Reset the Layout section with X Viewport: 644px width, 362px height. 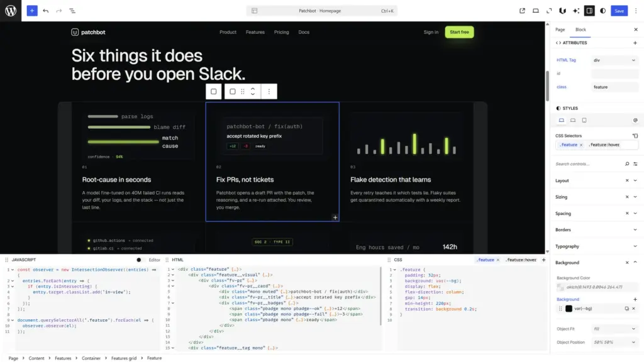pos(627,180)
